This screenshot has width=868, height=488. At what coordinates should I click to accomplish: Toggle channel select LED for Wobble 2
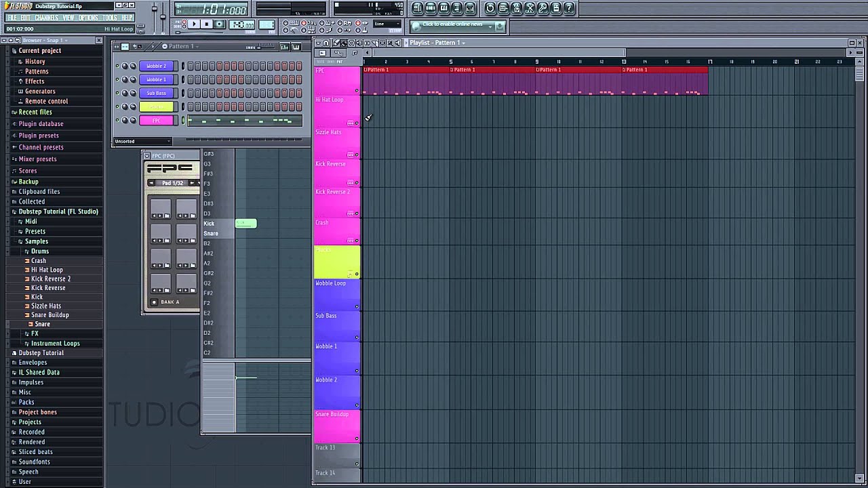[x=183, y=66]
